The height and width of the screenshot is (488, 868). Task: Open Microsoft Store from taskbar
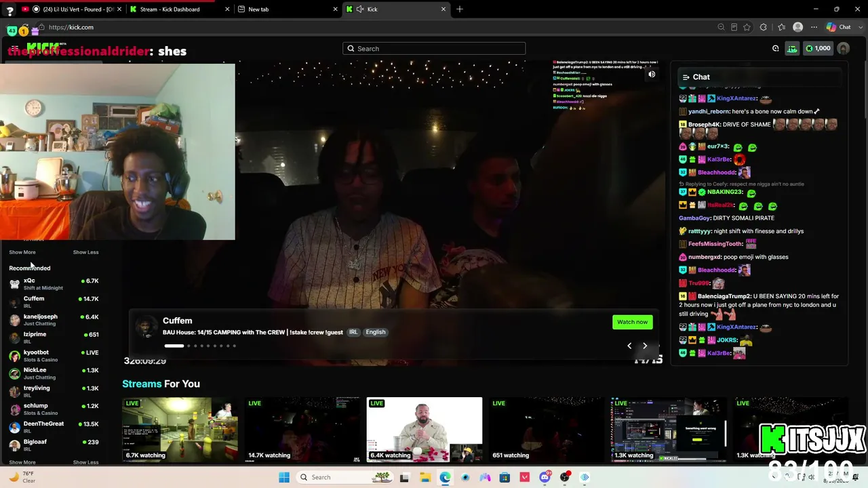tap(505, 477)
